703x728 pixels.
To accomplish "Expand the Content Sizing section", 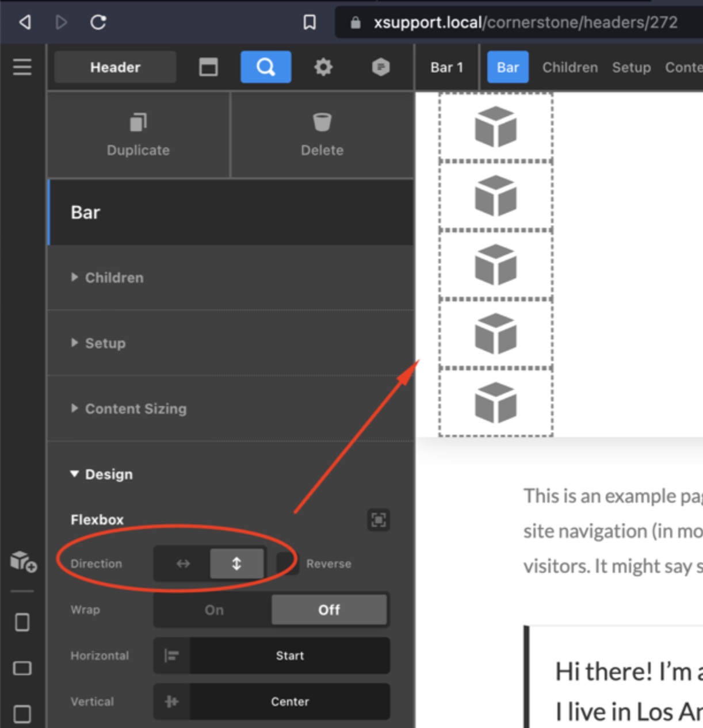I will [135, 409].
